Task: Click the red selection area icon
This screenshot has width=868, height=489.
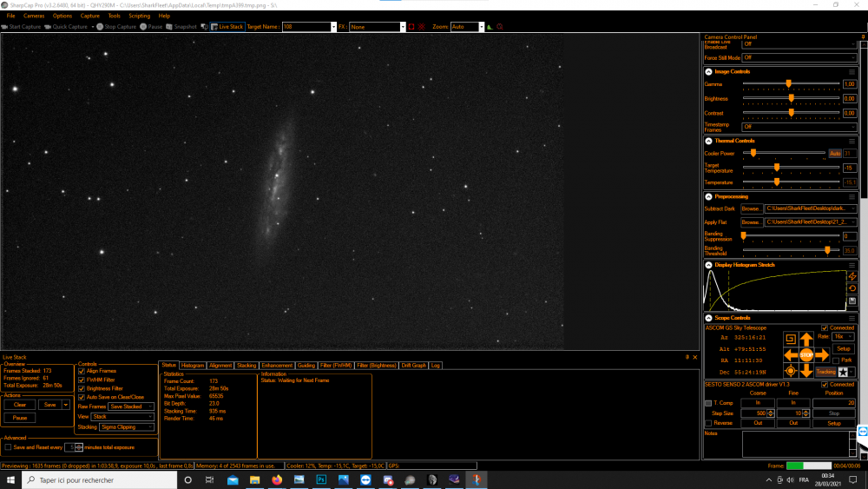Action: [411, 27]
